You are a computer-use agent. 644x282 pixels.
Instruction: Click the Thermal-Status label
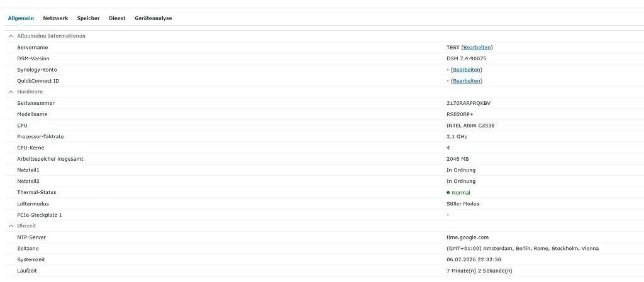36,192
